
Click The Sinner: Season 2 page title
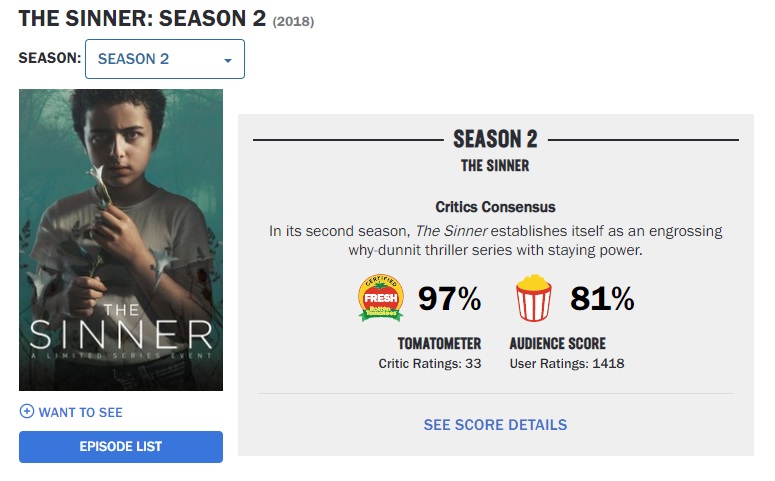[142, 19]
